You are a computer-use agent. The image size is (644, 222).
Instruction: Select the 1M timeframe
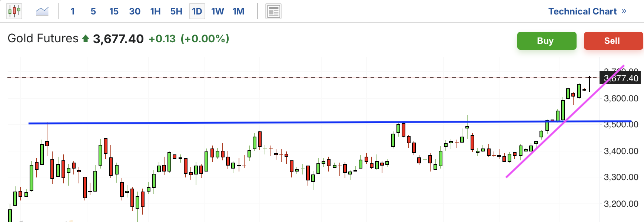click(239, 12)
